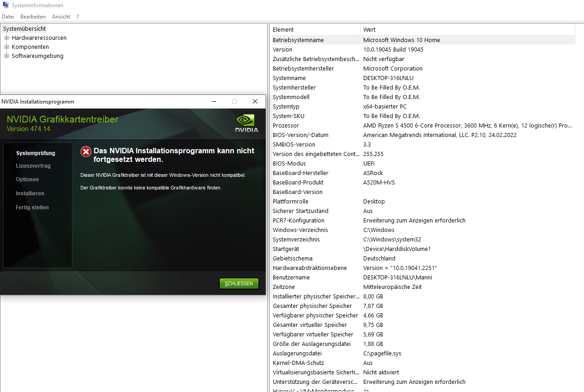584x392 pixels.
Task: Select the Fertig stellen installer step
Action: click(32, 208)
